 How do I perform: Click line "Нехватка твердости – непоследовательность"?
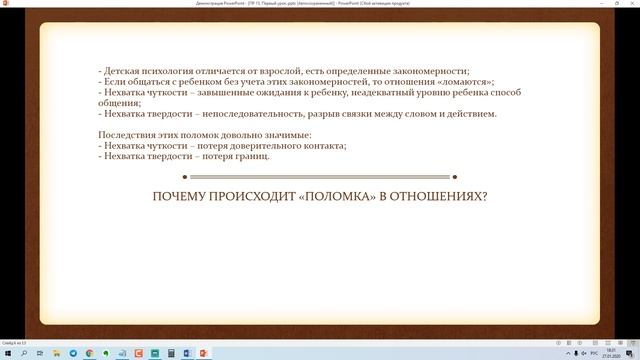click(298, 113)
